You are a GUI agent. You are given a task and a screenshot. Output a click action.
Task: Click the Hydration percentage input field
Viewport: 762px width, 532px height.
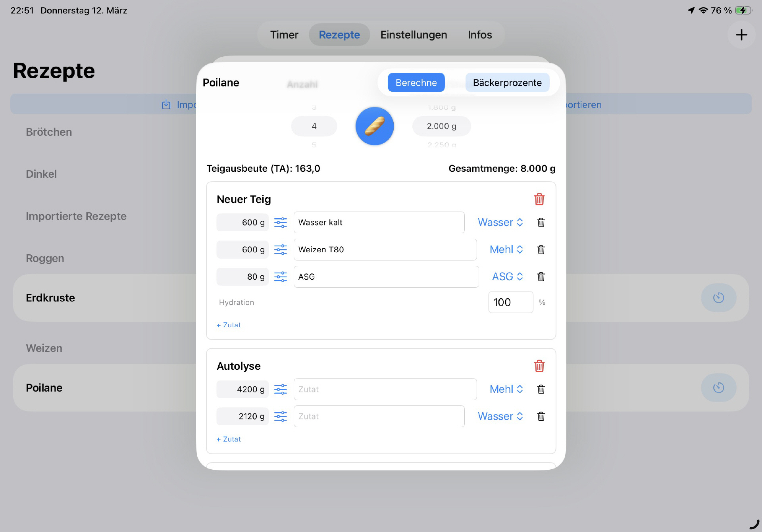(x=510, y=302)
